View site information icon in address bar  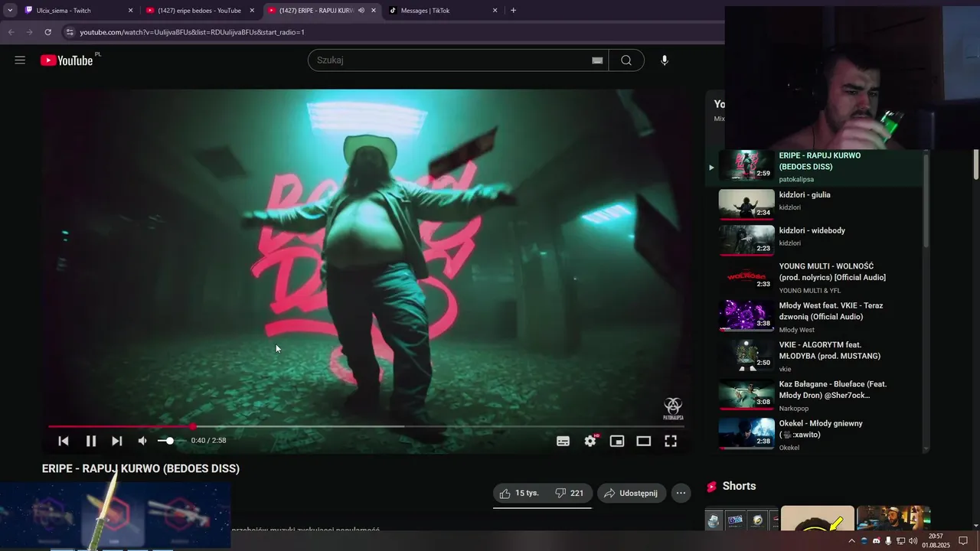click(69, 32)
